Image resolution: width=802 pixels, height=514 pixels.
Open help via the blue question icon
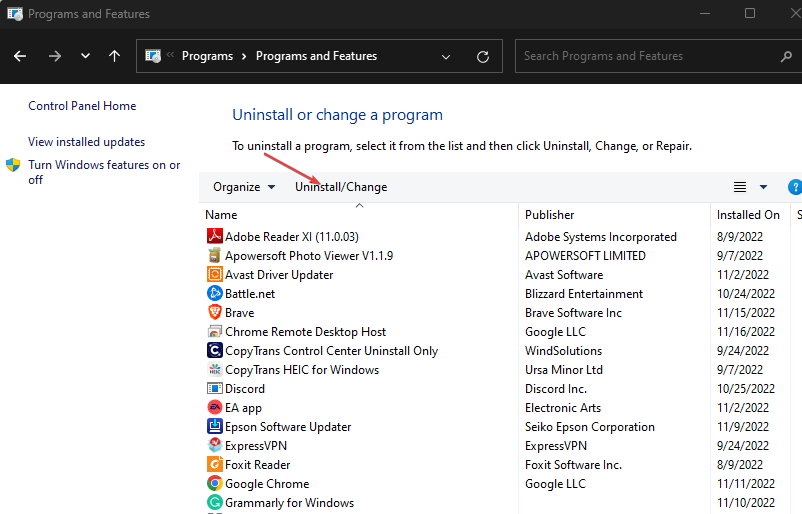795,187
